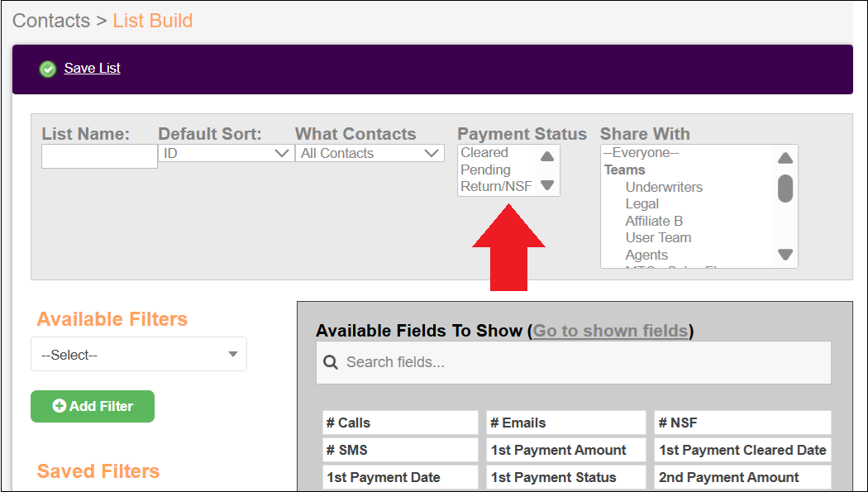Choose the 2nd Payment Amount field
This screenshot has height=492, width=868.
tap(743, 477)
